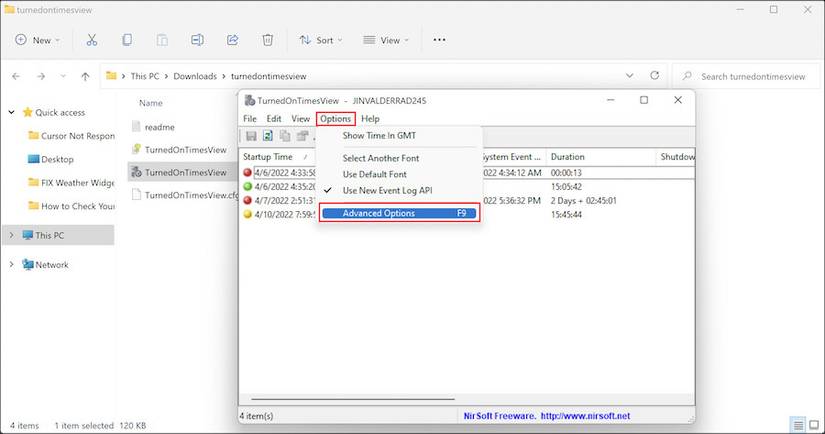The height and width of the screenshot is (434, 825).
Task: Sort by the Startup Time column header
Action: [277, 157]
